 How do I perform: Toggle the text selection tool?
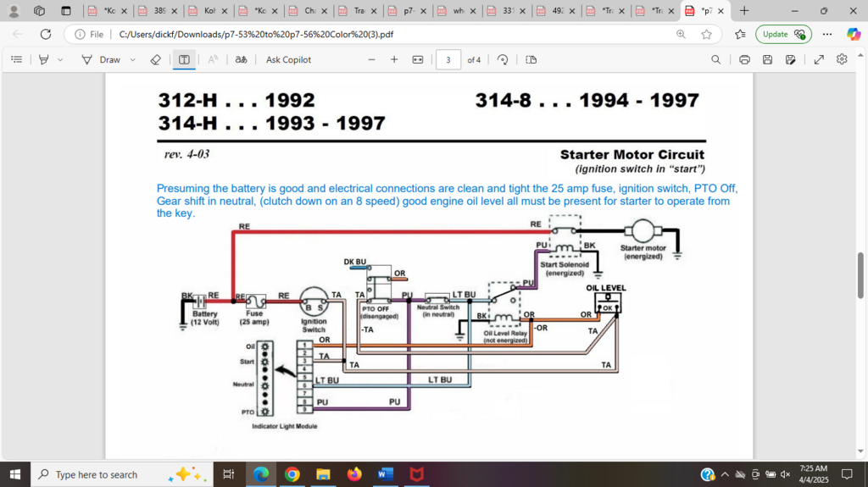pyautogui.click(x=184, y=59)
